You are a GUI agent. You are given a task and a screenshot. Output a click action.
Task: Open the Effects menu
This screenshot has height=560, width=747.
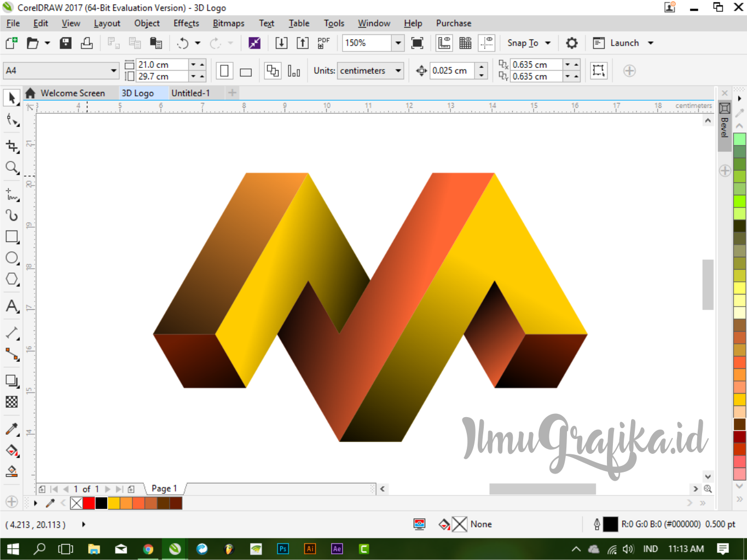tap(186, 23)
